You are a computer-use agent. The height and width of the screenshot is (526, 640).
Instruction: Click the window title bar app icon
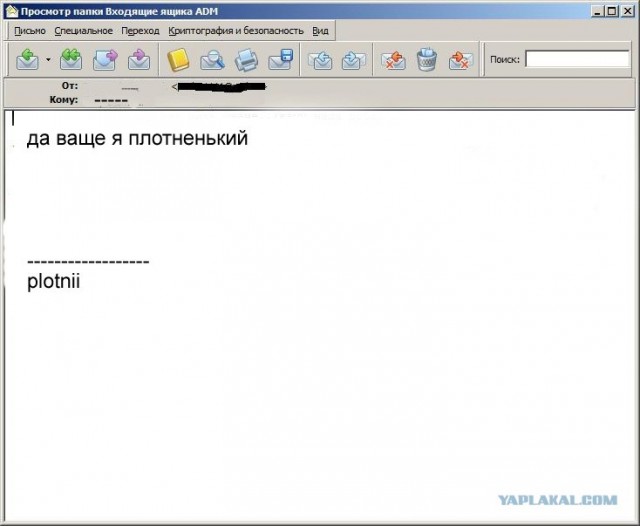tap(12, 11)
